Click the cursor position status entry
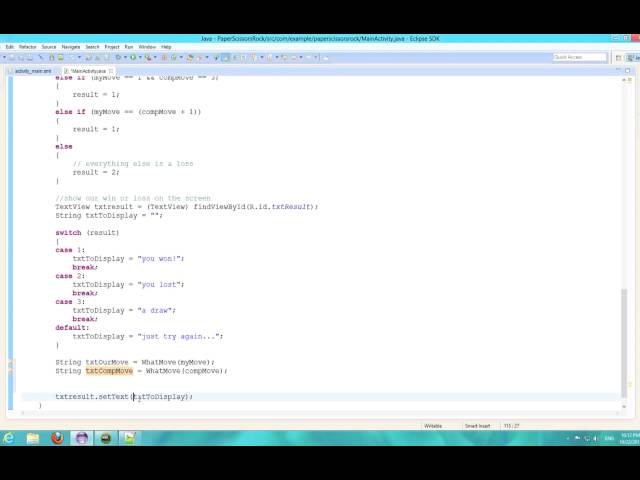Image resolution: width=640 pixels, height=480 pixels. pos(511,426)
